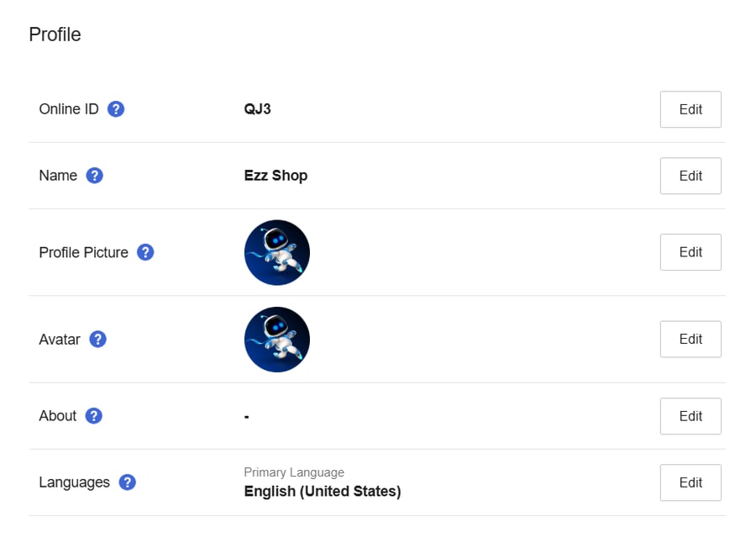
Task: Edit the Avatar image
Action: (x=690, y=339)
